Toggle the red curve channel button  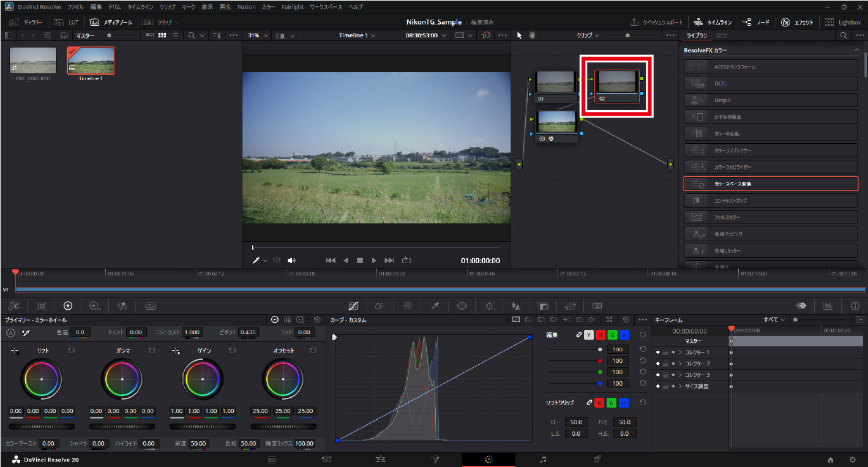(x=600, y=335)
